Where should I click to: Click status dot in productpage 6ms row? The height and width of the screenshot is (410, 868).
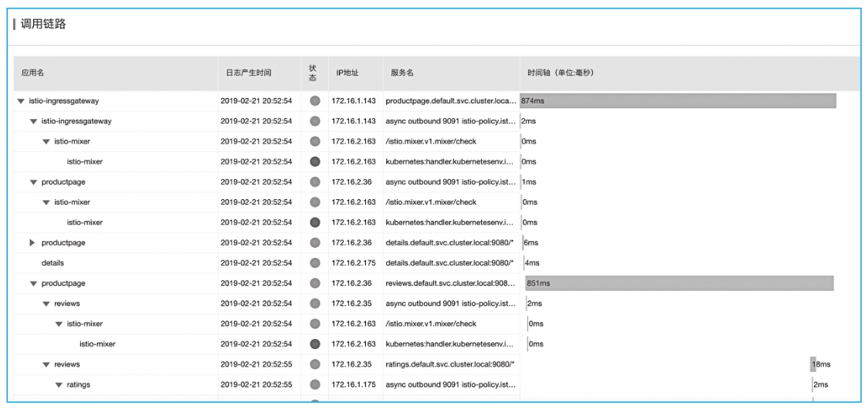pos(314,242)
